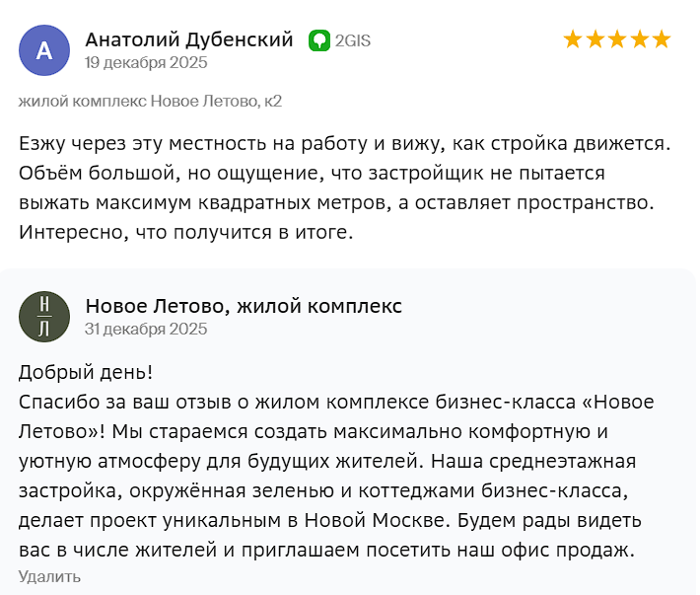Click the second rating star
The height and width of the screenshot is (595, 700).
[x=595, y=39]
